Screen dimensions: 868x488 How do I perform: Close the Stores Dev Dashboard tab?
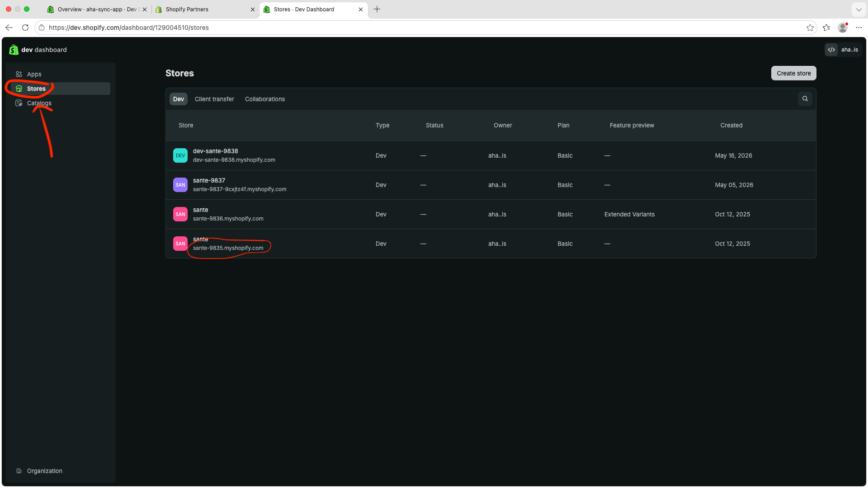[x=361, y=9]
